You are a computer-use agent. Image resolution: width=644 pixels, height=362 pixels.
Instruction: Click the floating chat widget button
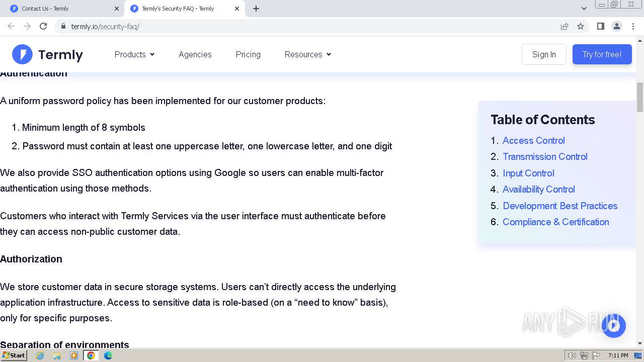pyautogui.click(x=613, y=326)
